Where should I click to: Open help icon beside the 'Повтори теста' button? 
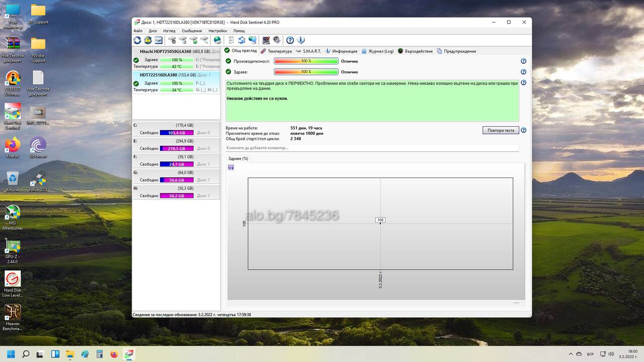pyautogui.click(x=523, y=130)
